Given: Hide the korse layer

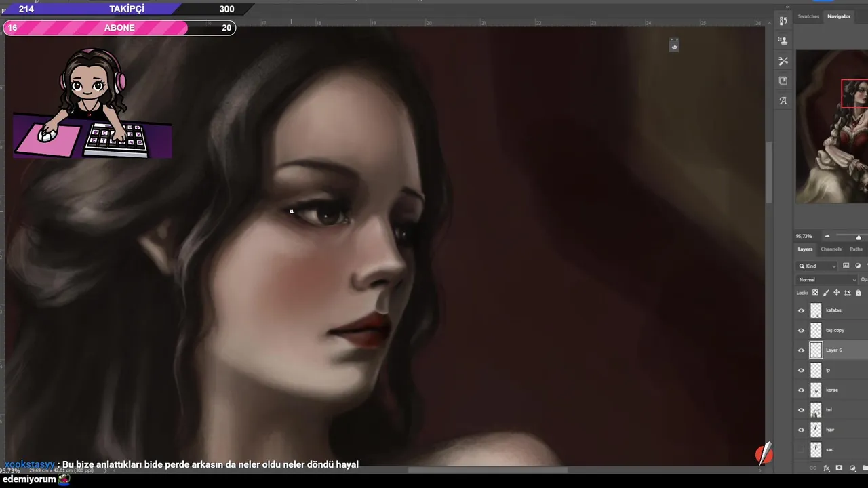Looking at the screenshot, I should (x=801, y=390).
